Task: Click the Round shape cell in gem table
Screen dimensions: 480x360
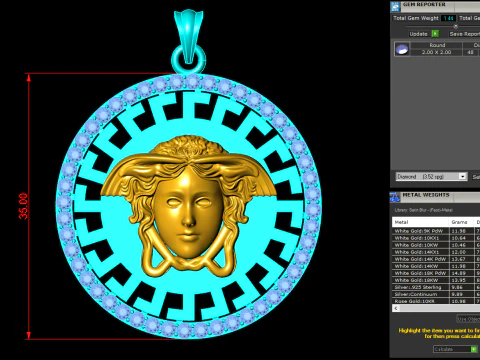Action: [437, 45]
